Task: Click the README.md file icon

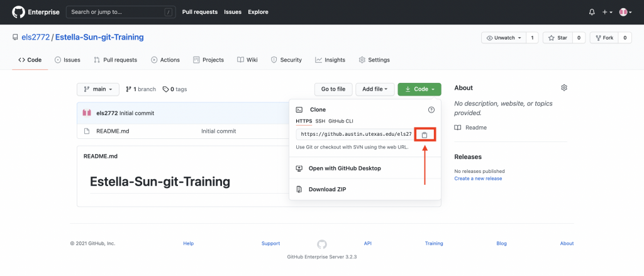Action: tap(87, 131)
